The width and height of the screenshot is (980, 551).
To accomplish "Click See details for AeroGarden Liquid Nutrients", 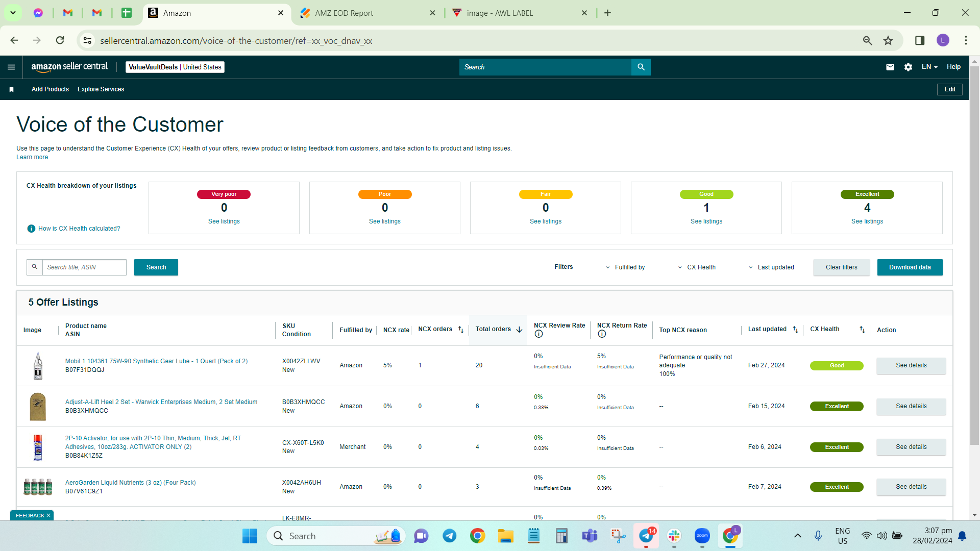I will [911, 487].
